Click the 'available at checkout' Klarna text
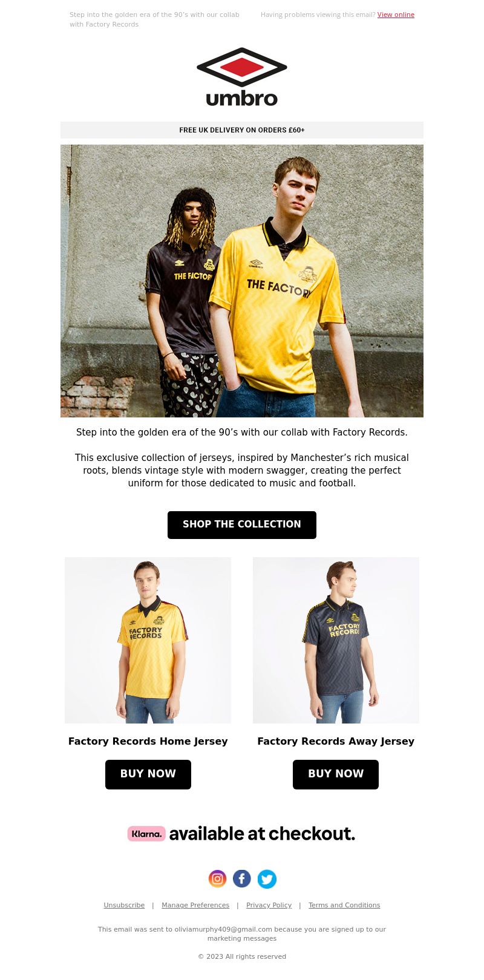Image resolution: width=484 pixels, height=980 pixels. coord(262,834)
